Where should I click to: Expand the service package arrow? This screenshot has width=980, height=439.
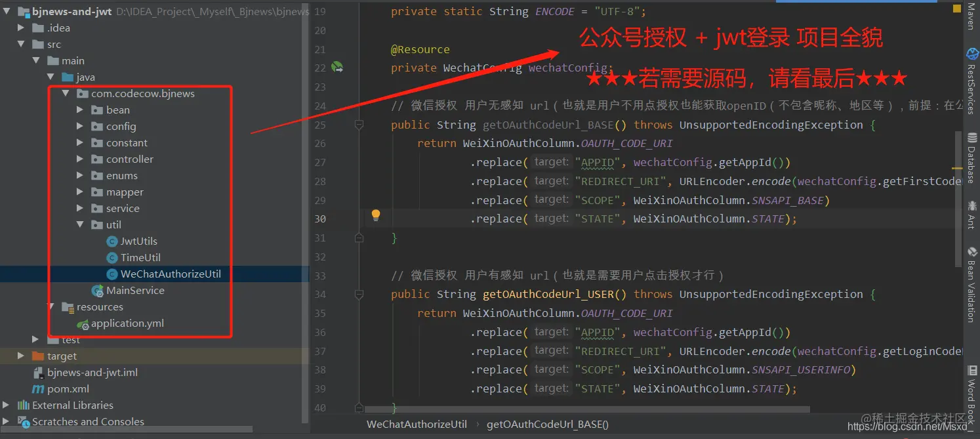click(x=80, y=209)
